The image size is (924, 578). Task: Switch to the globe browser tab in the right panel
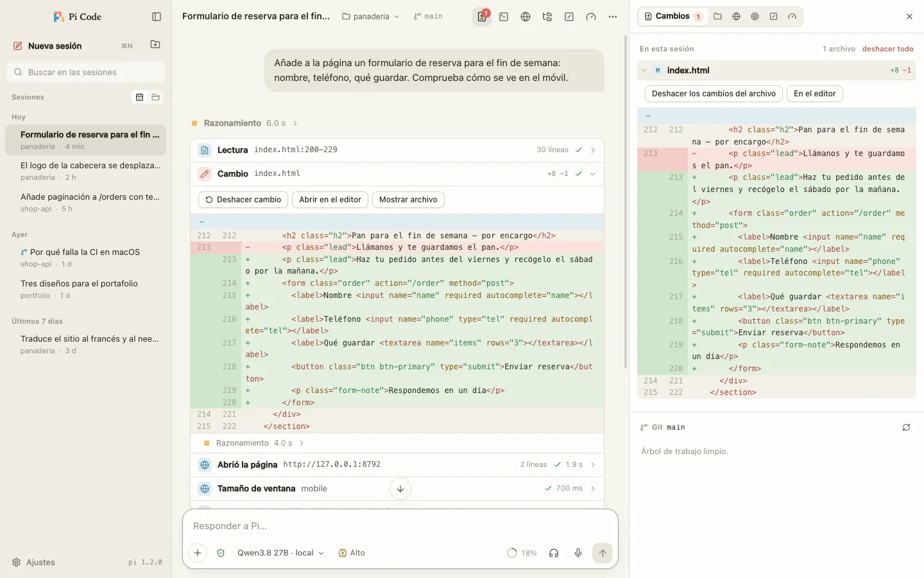pos(736,17)
